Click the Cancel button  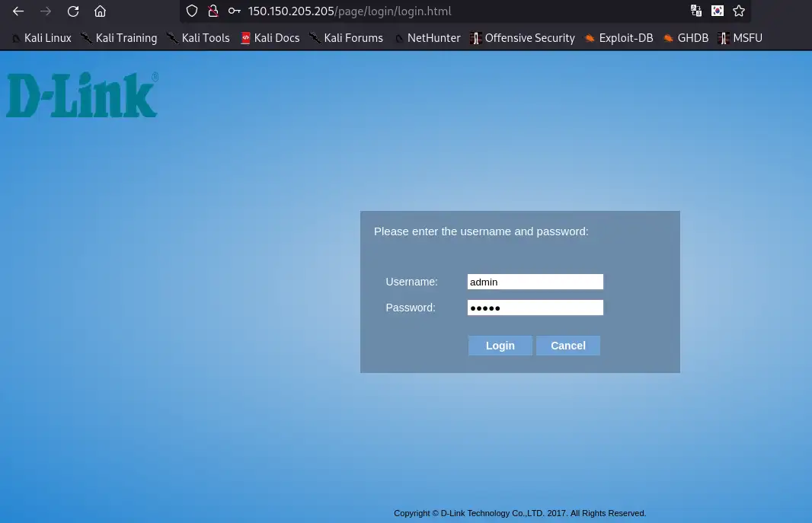[567, 346]
